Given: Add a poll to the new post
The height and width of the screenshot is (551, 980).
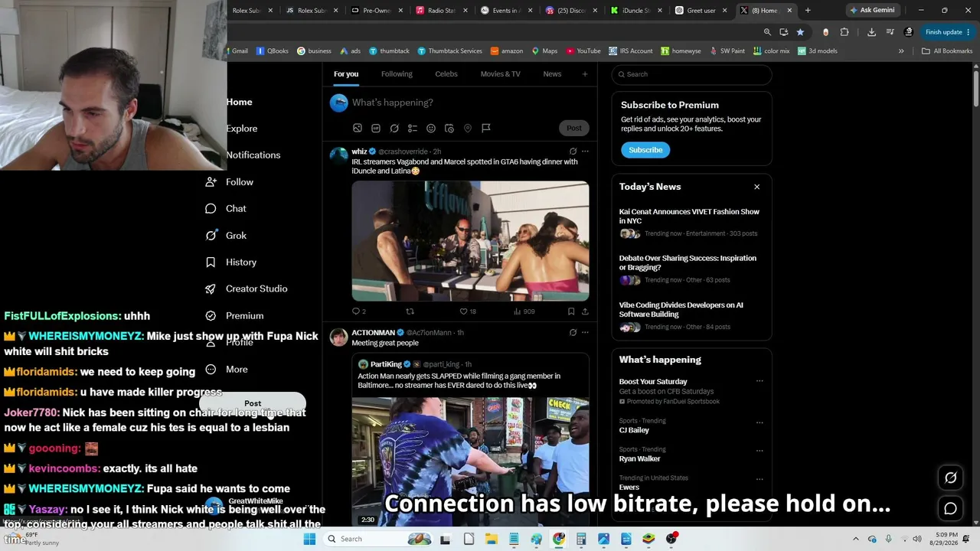Looking at the screenshot, I should click(x=413, y=129).
